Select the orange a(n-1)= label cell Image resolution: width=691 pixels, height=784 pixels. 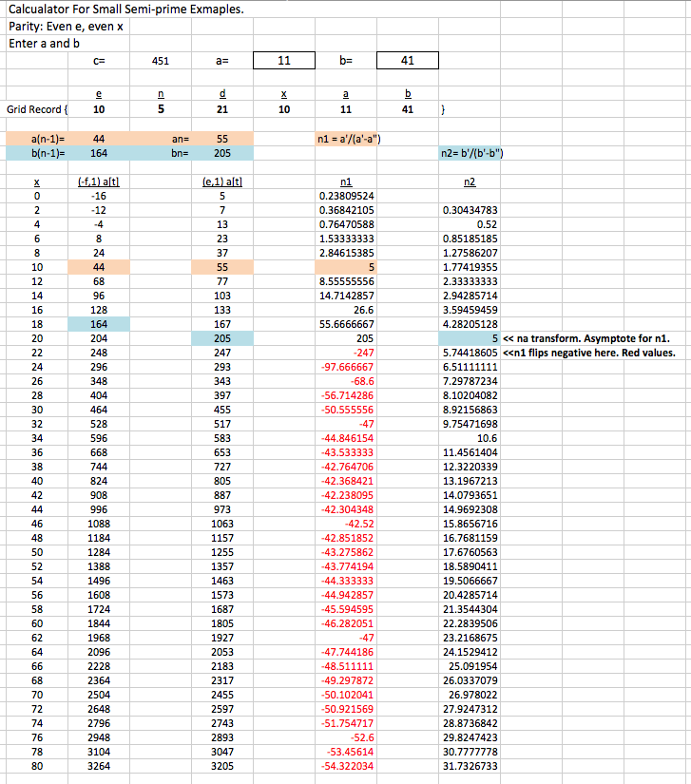[x=37, y=139]
